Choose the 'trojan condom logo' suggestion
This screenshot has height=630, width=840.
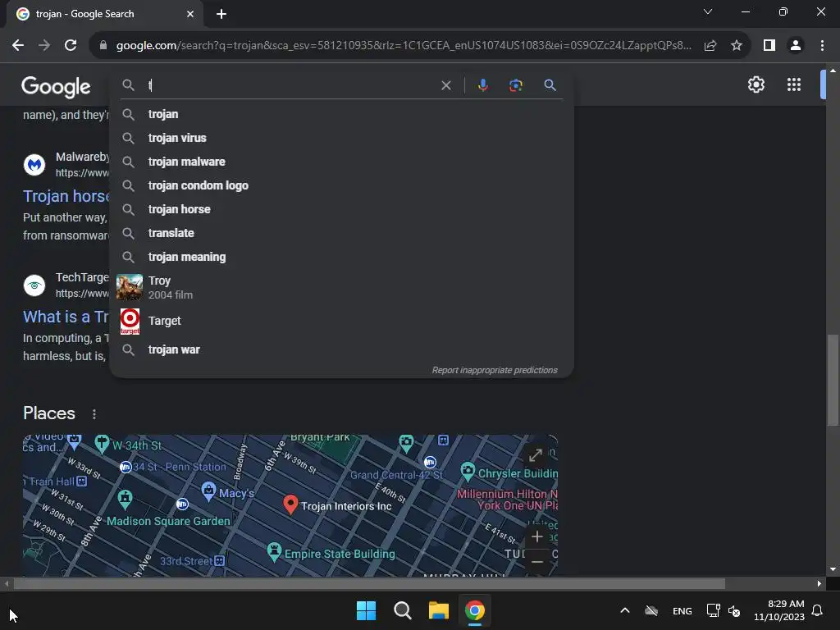pos(341,185)
